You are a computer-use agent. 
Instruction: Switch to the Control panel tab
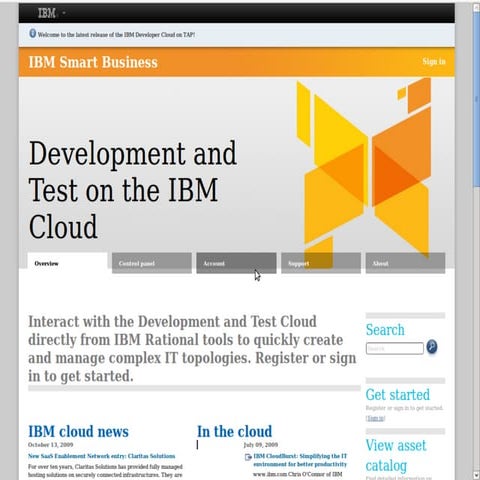pos(152,263)
